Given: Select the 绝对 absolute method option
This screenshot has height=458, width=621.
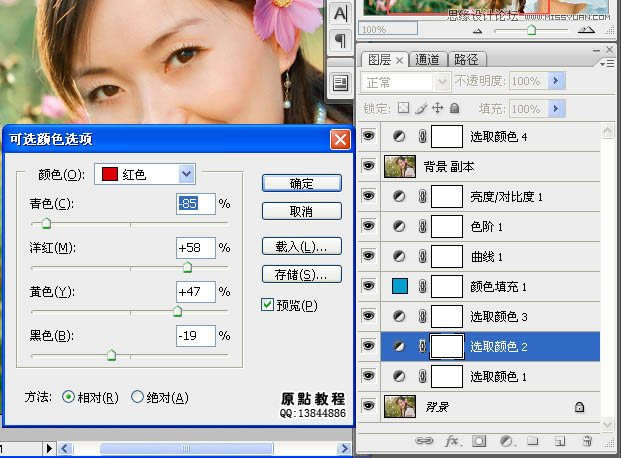Looking at the screenshot, I should [x=138, y=397].
